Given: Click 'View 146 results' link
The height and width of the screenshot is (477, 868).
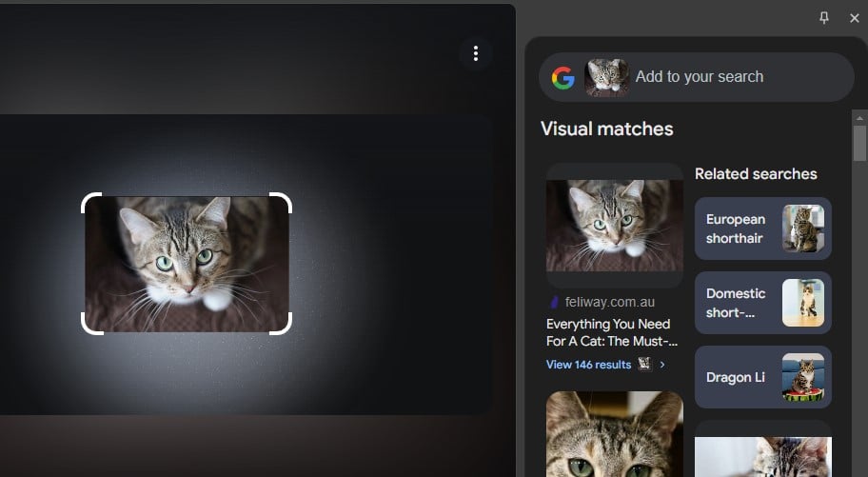Looking at the screenshot, I should (588, 365).
